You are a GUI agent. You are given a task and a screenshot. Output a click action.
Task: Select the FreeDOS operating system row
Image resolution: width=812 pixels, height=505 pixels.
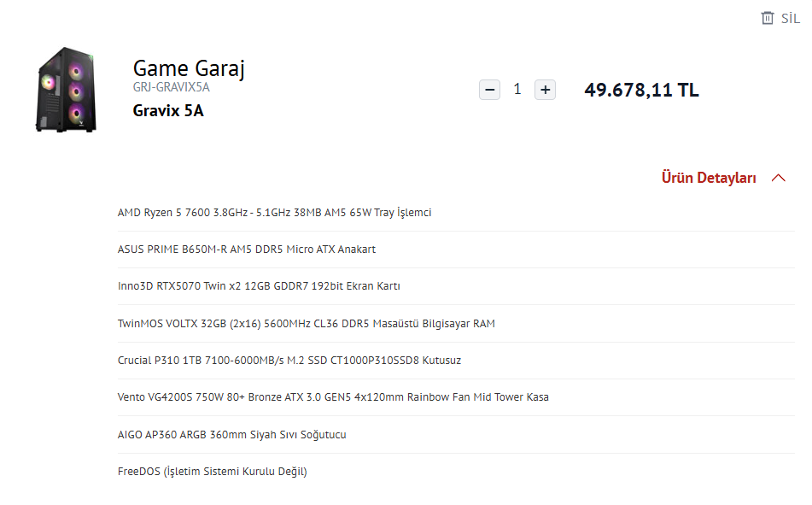(456, 472)
